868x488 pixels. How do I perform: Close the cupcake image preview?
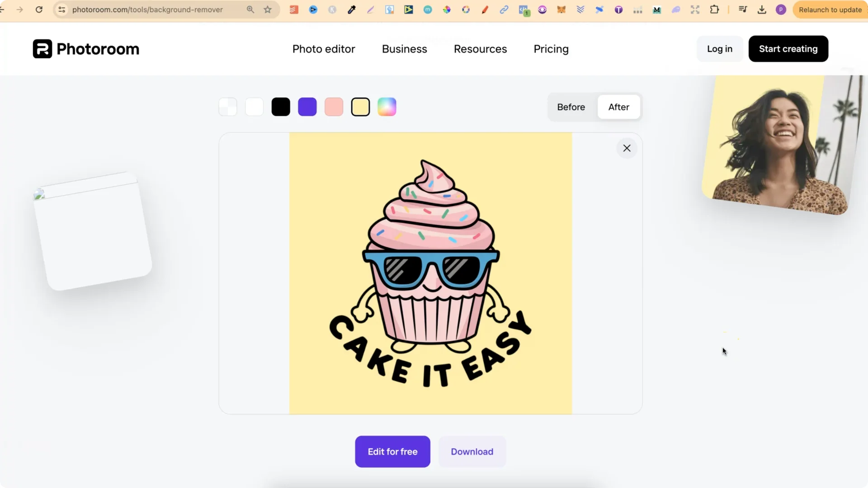tap(627, 148)
